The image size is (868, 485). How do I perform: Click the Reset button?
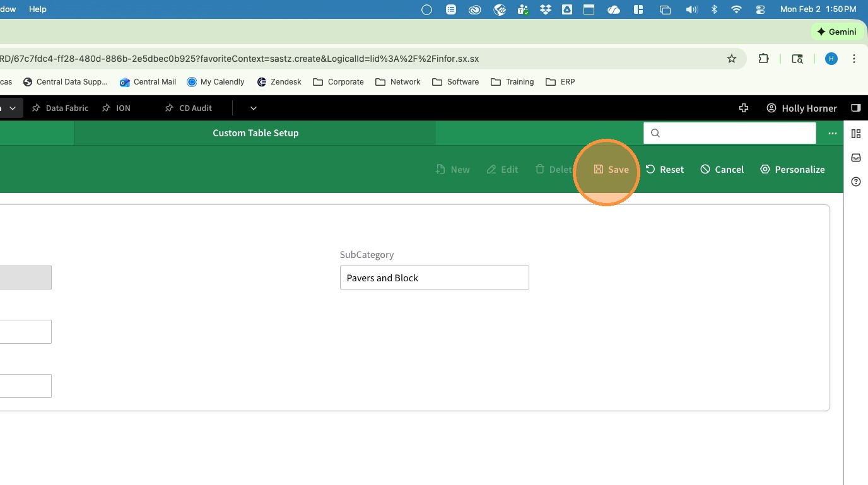[665, 169]
